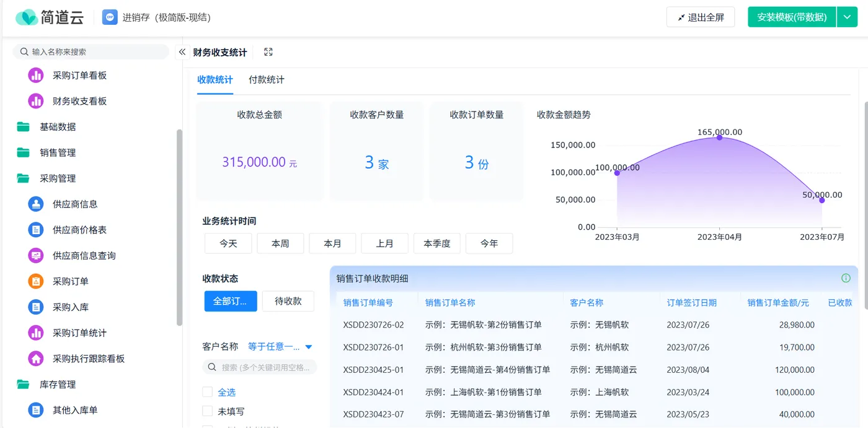Screen dimensions: 868x428
Task: Sort by 销售订单名称 column header
Action: tap(450, 303)
